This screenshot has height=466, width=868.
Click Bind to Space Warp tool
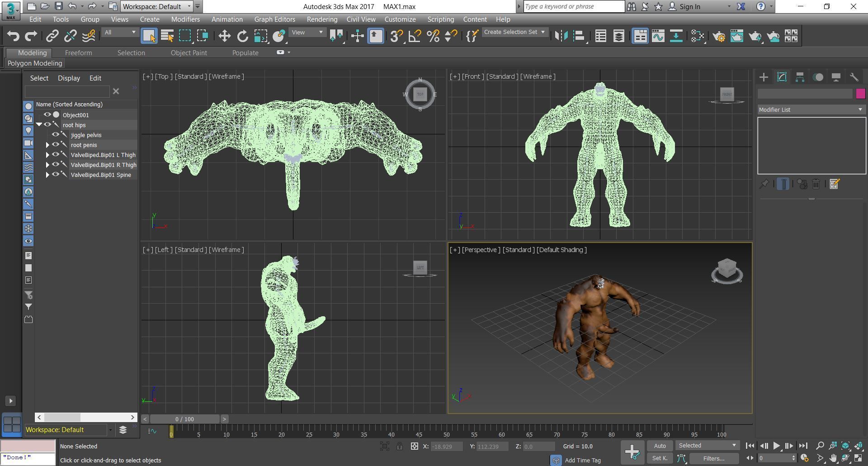coord(89,36)
